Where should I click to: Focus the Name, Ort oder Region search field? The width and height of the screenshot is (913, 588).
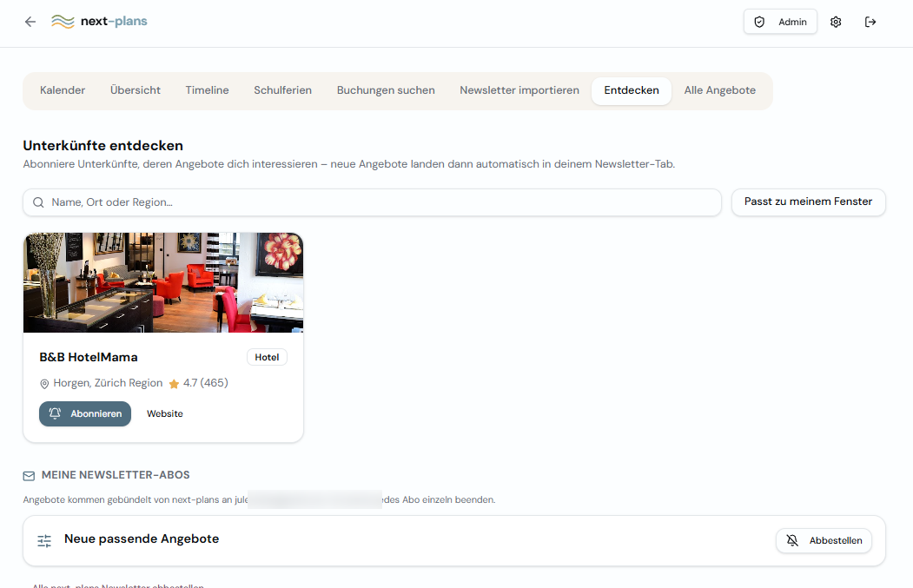(x=372, y=202)
